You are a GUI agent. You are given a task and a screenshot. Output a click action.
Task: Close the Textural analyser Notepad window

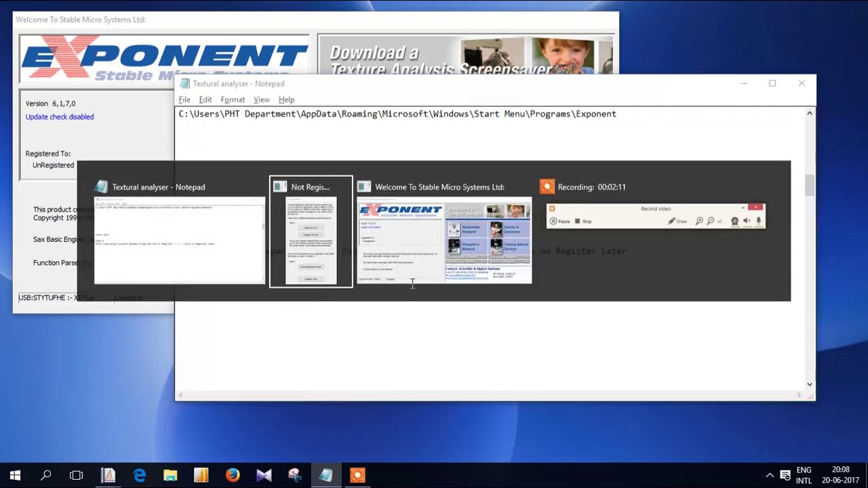(x=802, y=83)
